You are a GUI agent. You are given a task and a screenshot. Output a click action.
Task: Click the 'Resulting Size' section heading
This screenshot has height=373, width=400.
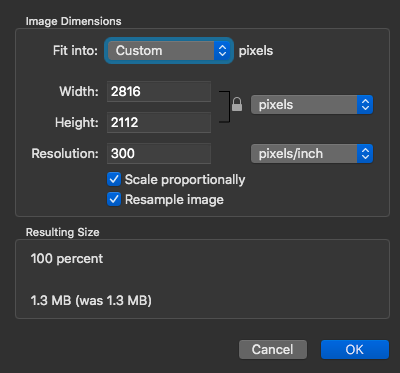pyautogui.click(x=62, y=232)
